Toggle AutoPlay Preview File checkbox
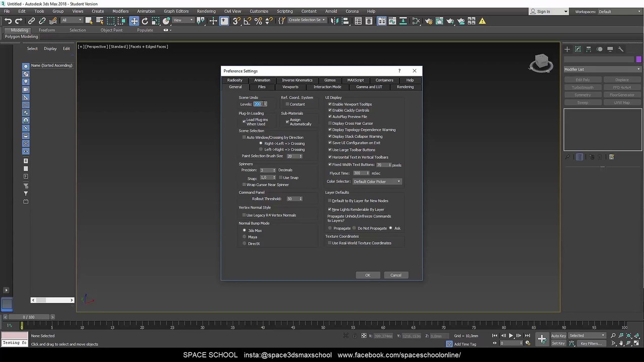This screenshot has width=644, height=362. pyautogui.click(x=330, y=117)
